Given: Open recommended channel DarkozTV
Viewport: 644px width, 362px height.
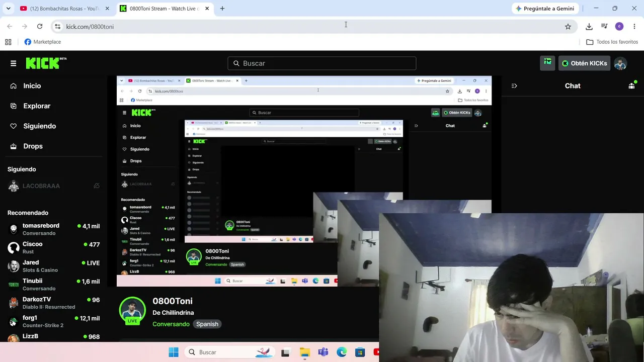Looking at the screenshot, I should [x=53, y=303].
